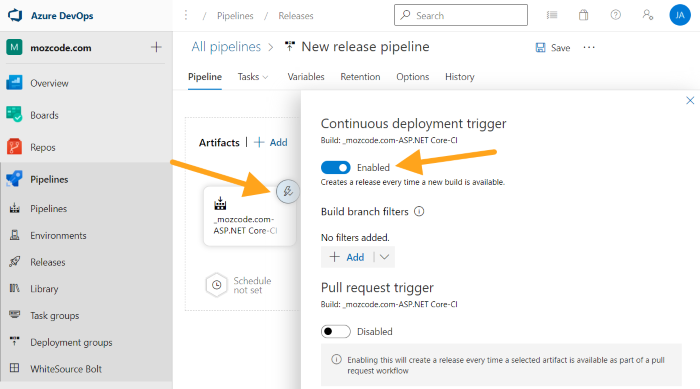Expand the Tasks tab dropdown chevron
Screen dimensions: 700x389
pos(266,77)
